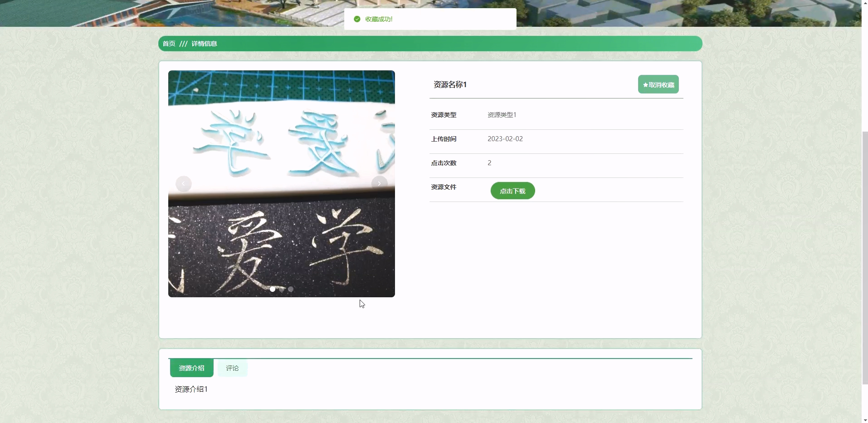The image size is (868, 423).
Task: Select the second carousel indicator dot
Action: [282, 289]
